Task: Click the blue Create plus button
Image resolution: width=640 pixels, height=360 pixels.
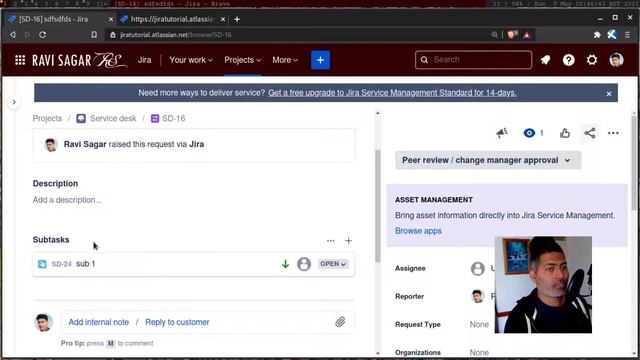Action: pyautogui.click(x=320, y=60)
